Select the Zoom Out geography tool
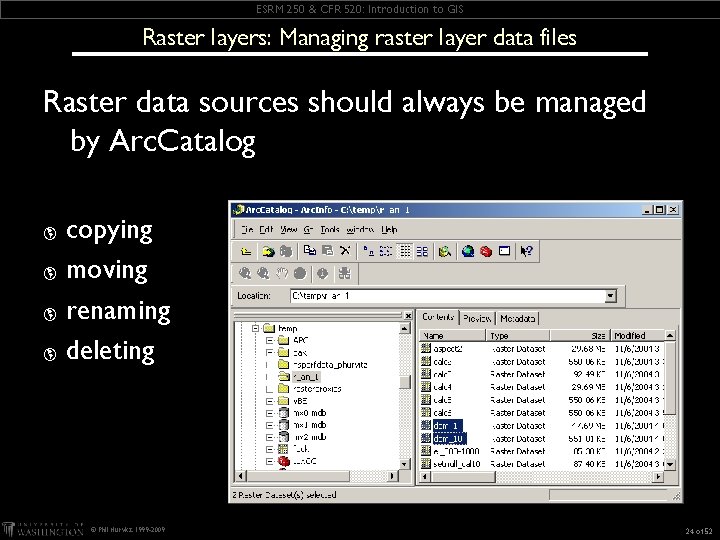Viewport: 720px width, 540px height. tap(263, 274)
